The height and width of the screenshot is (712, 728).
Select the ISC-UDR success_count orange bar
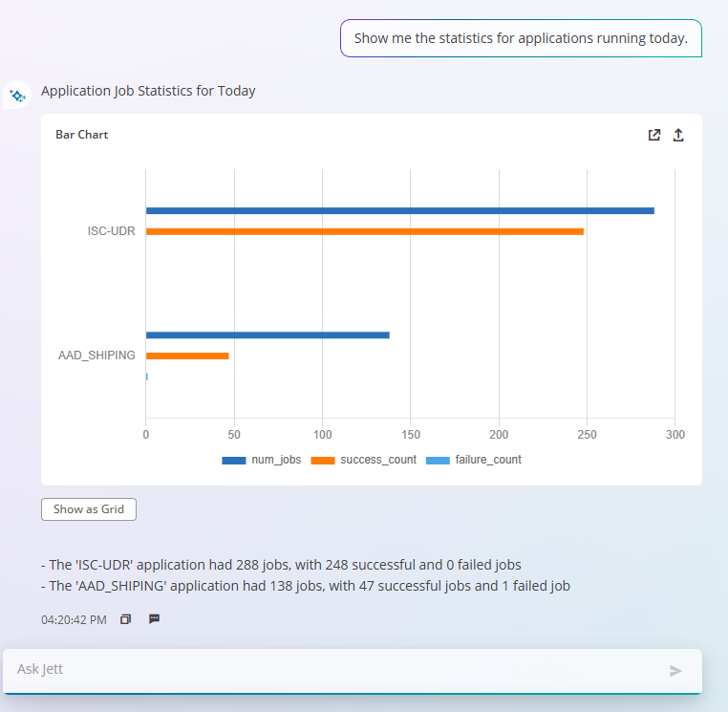[364, 232]
